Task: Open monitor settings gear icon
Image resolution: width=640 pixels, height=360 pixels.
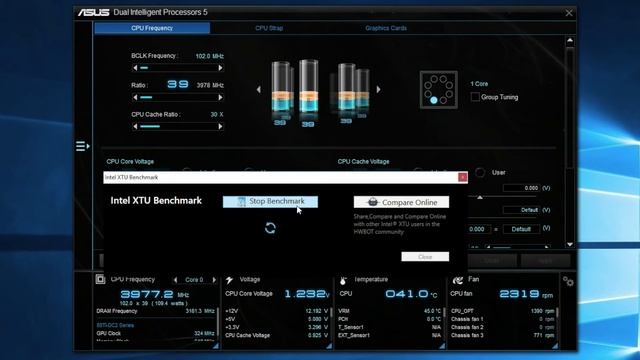Action: pos(568,281)
